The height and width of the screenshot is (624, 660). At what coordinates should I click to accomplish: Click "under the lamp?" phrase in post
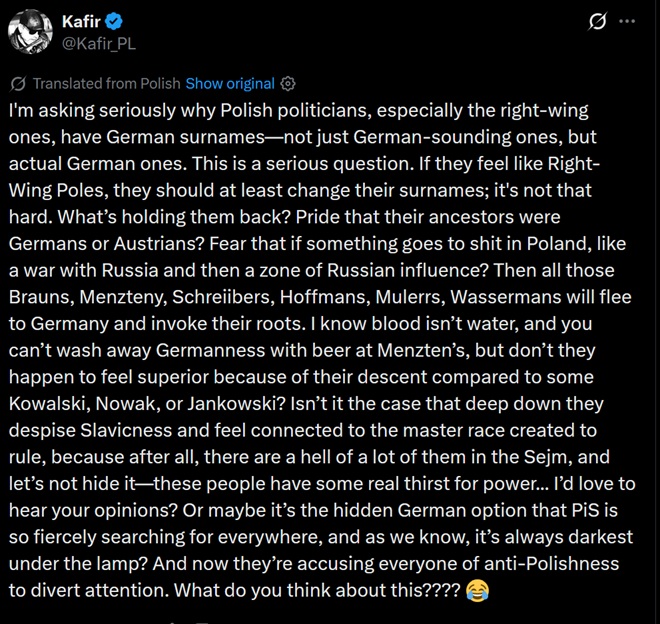78,563
